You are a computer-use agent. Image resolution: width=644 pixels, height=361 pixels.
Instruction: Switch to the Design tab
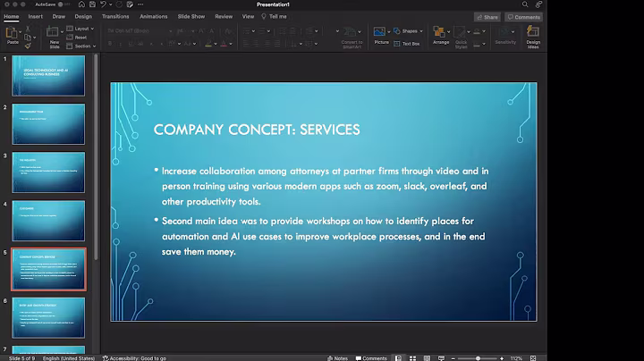point(83,16)
